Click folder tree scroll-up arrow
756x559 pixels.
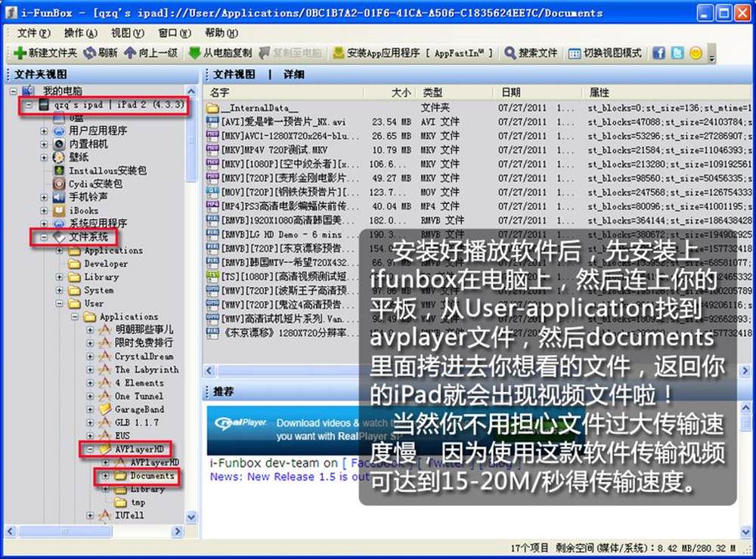point(191,91)
